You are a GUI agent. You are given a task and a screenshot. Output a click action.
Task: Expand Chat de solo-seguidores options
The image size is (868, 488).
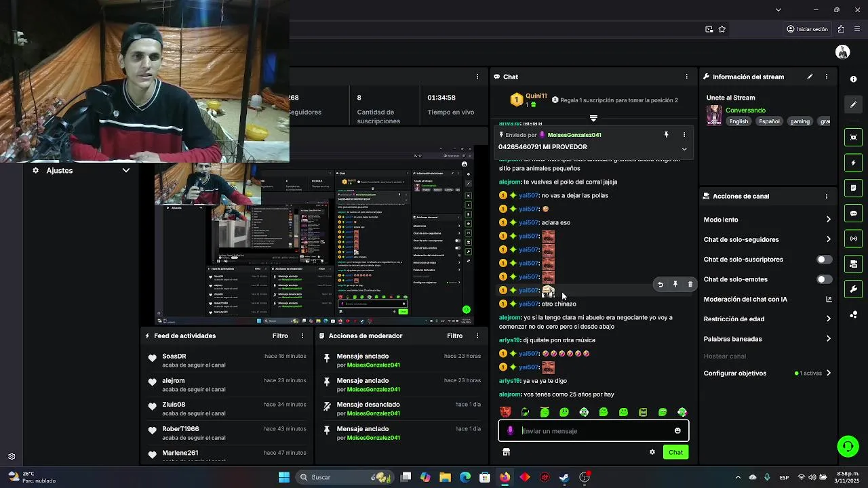coord(828,239)
